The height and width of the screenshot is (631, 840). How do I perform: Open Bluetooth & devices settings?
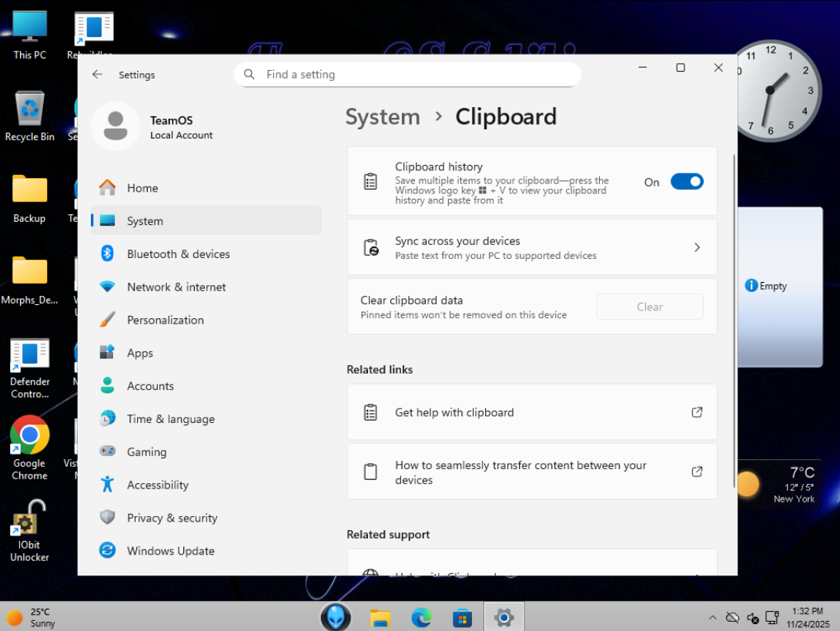(x=178, y=254)
